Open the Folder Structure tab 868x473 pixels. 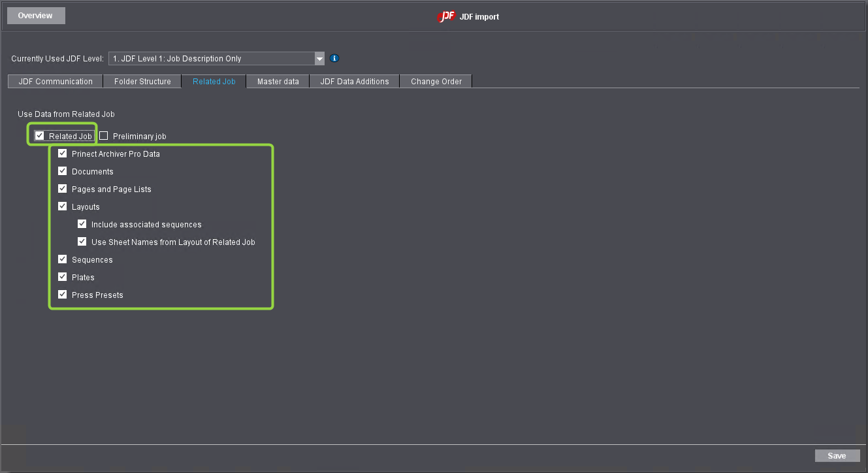click(142, 82)
